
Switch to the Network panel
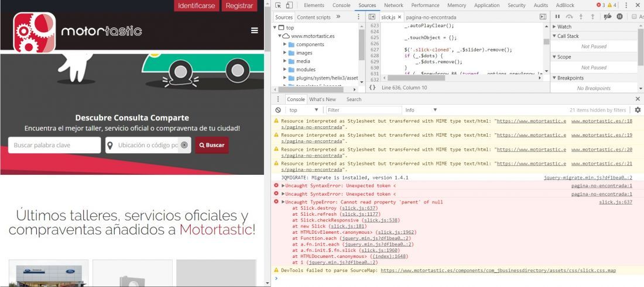(393, 5)
